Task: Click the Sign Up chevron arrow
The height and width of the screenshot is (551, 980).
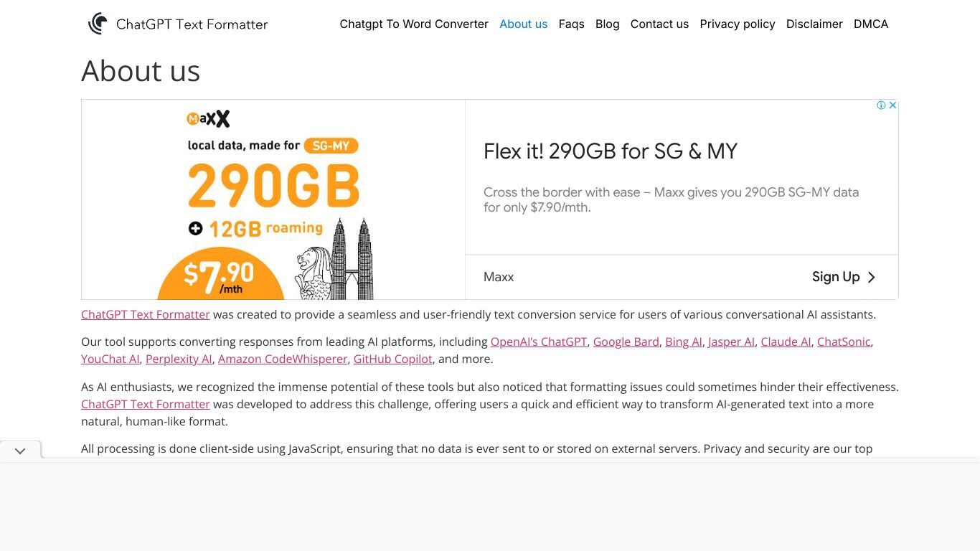Action: coord(872,277)
